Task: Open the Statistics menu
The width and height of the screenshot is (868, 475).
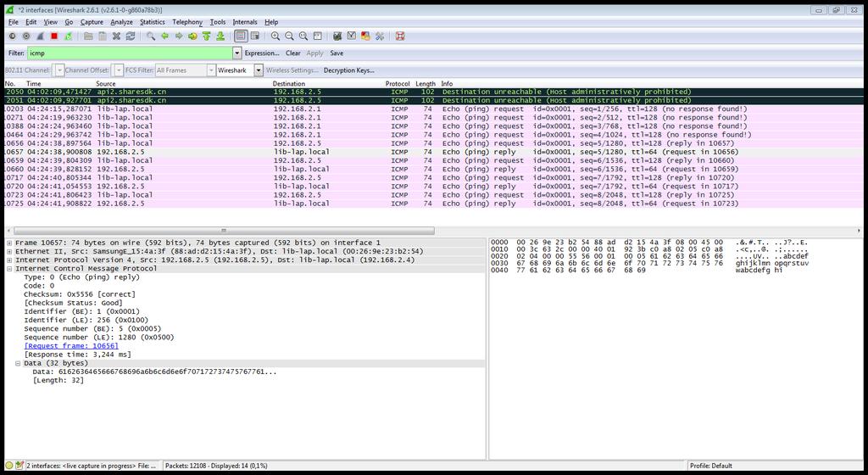Action: (x=153, y=22)
